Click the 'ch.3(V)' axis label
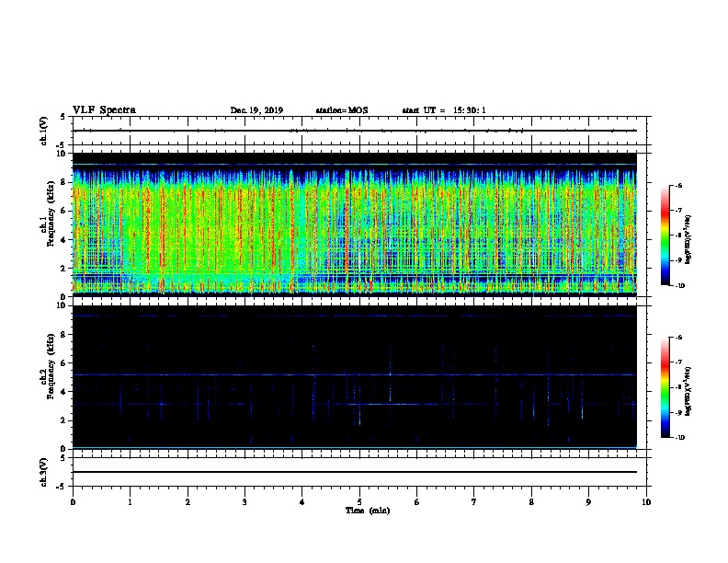The image size is (728, 563). (x=44, y=472)
